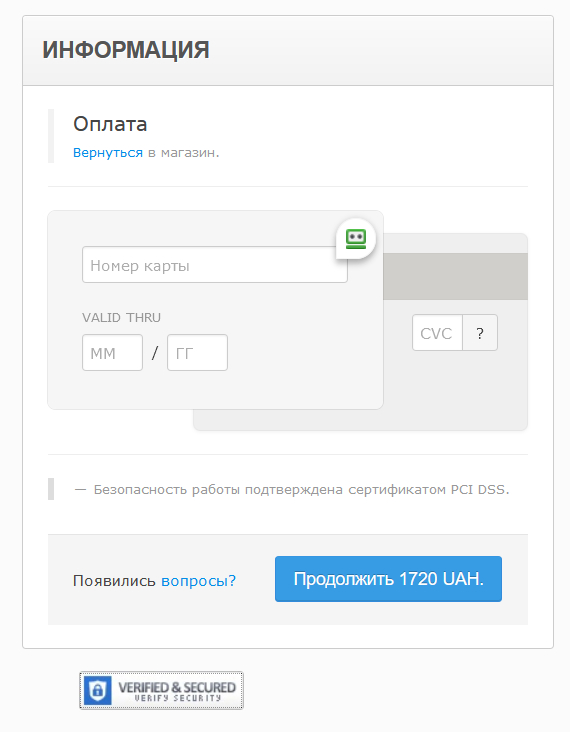The height and width of the screenshot is (732, 570).
Task: Follow the Вернуться link to the store
Action: coord(108,153)
